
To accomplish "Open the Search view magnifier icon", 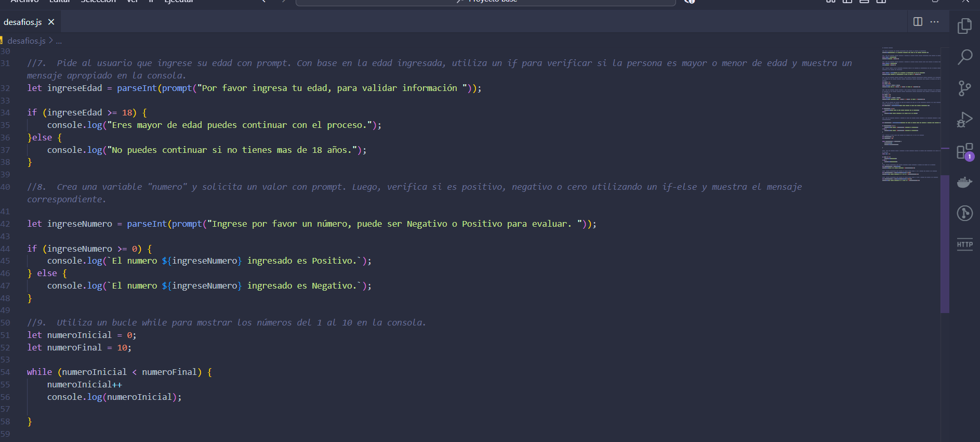I will coord(965,57).
